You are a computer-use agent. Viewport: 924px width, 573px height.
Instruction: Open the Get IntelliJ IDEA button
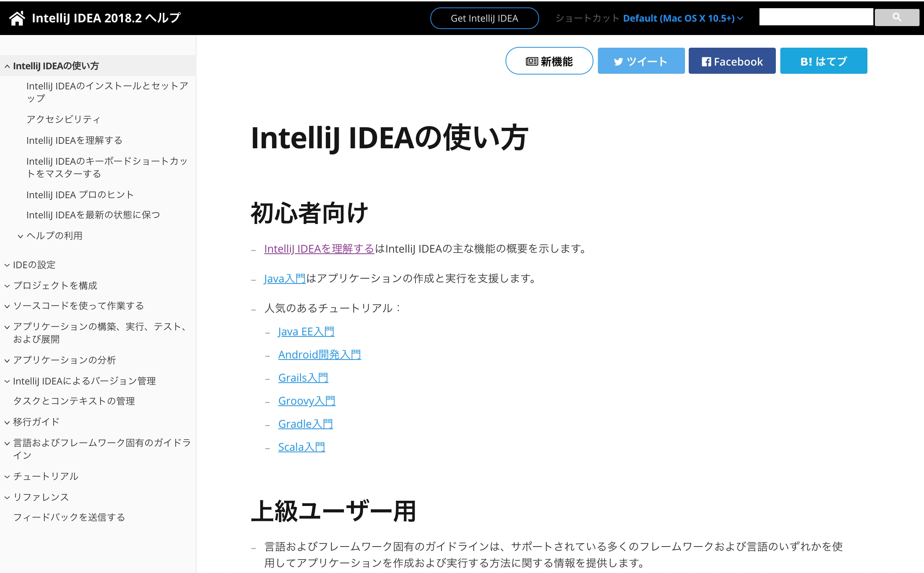pyautogui.click(x=484, y=18)
